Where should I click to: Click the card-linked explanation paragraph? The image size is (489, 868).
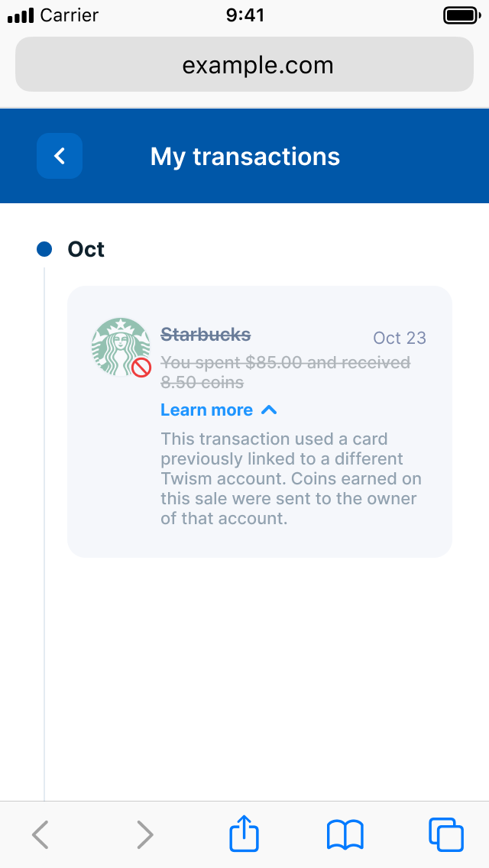pyautogui.click(x=291, y=479)
